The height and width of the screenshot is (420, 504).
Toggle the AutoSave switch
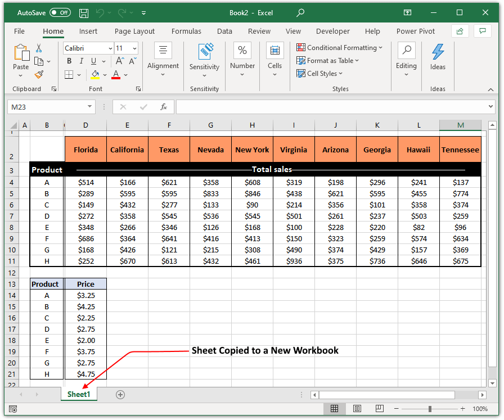click(x=60, y=12)
